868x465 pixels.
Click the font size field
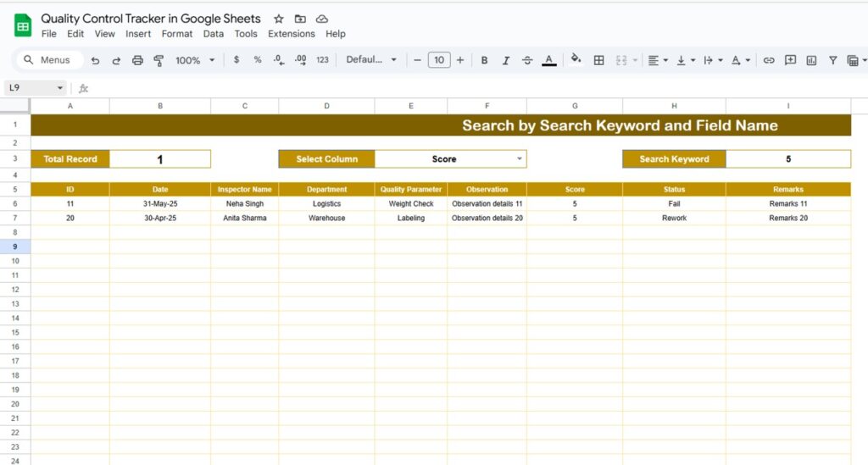(439, 60)
